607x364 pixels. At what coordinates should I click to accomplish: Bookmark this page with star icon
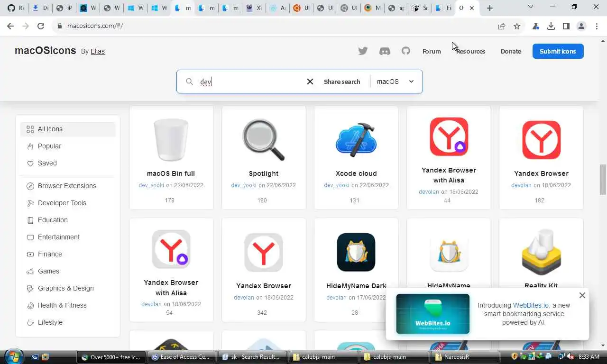coord(517,26)
